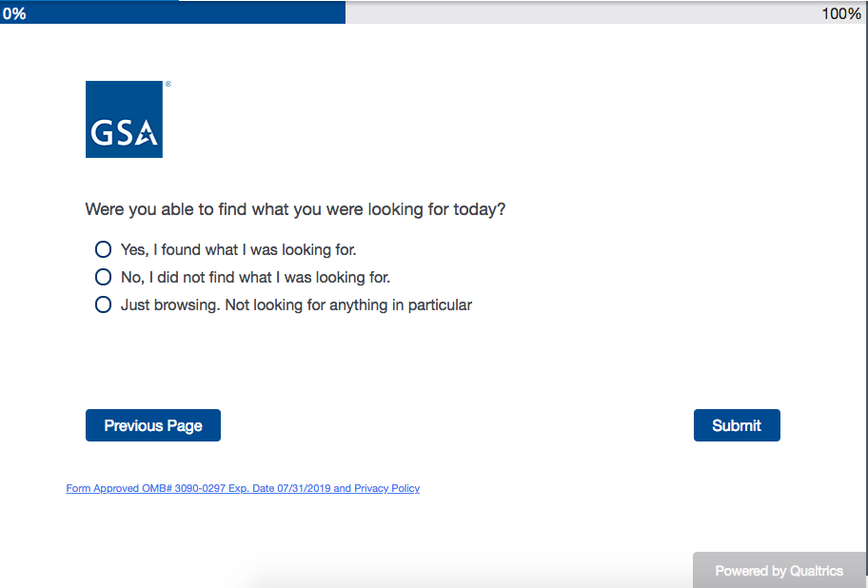Viewport: 868px width, 588px height.
Task: Click the survey question heading text
Action: pos(295,209)
